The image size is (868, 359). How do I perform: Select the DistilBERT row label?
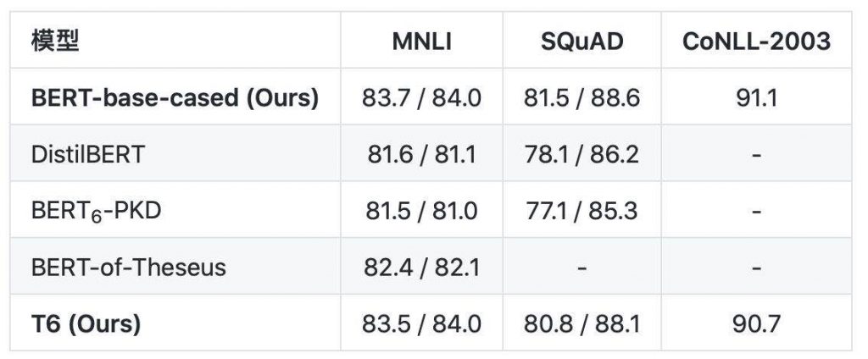point(87,154)
